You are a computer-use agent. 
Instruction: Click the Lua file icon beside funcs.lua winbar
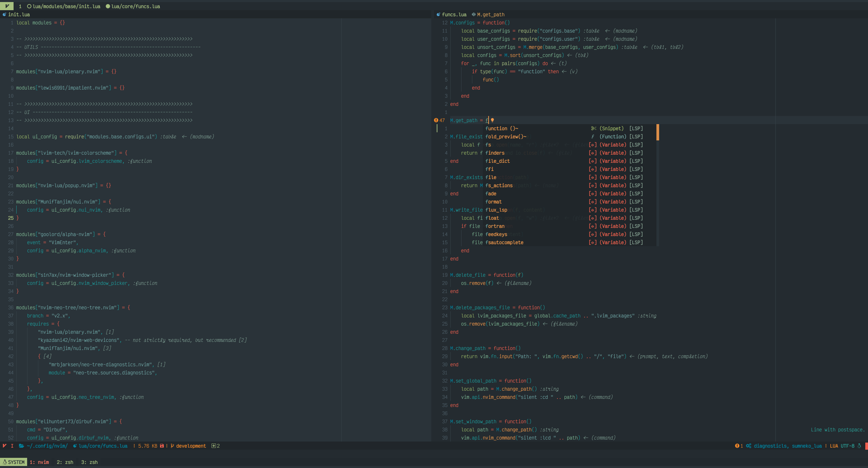438,15
